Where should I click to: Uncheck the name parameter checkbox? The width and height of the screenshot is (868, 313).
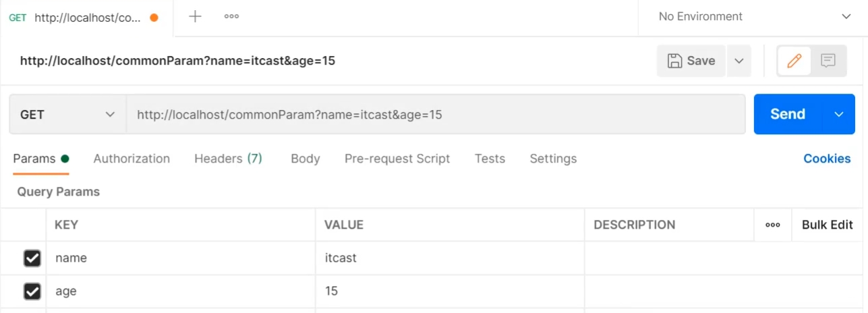(x=32, y=258)
